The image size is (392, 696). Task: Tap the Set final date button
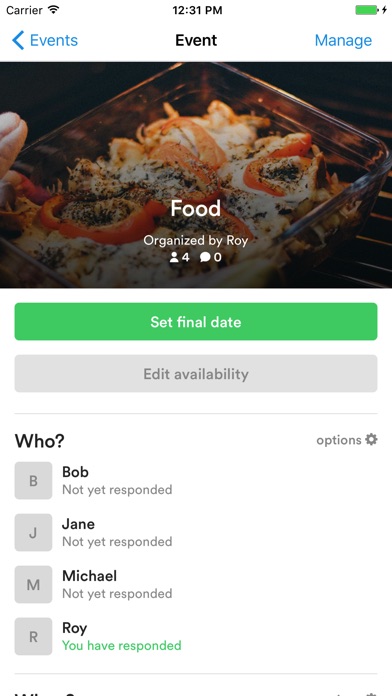click(x=196, y=322)
